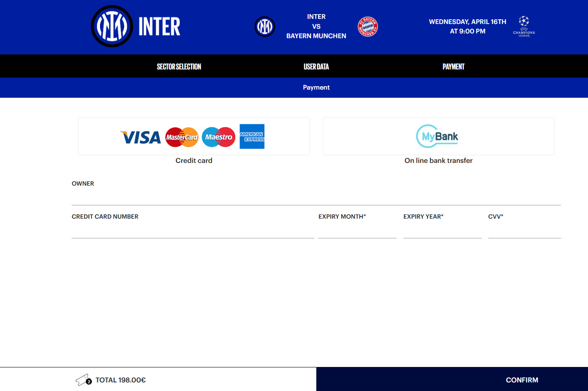
Task: Click the ticket icon near total
Action: click(x=83, y=380)
